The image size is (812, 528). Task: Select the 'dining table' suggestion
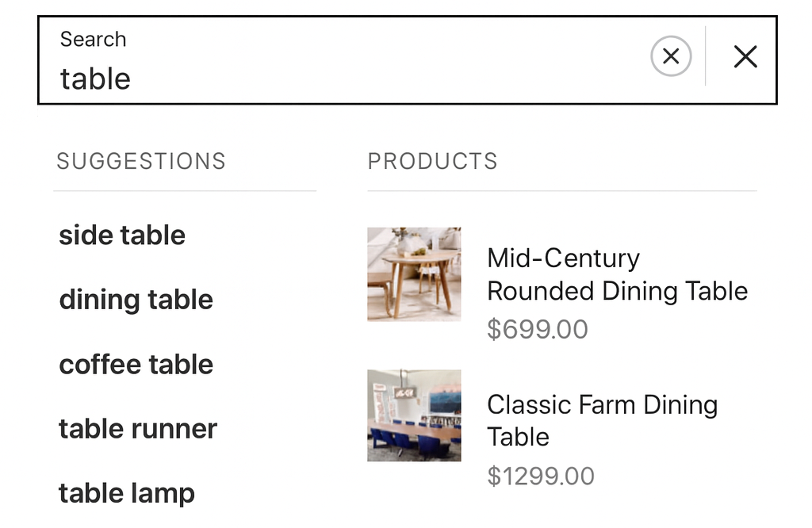[x=136, y=300]
